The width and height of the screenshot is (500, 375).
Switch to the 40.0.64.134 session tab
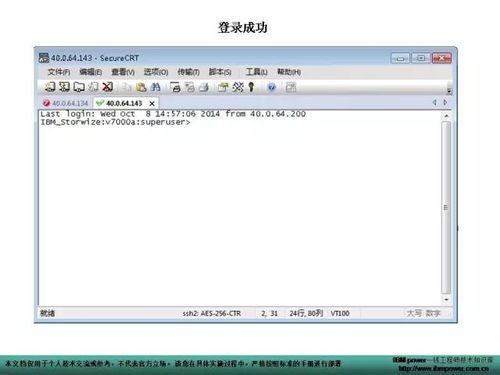pos(66,103)
